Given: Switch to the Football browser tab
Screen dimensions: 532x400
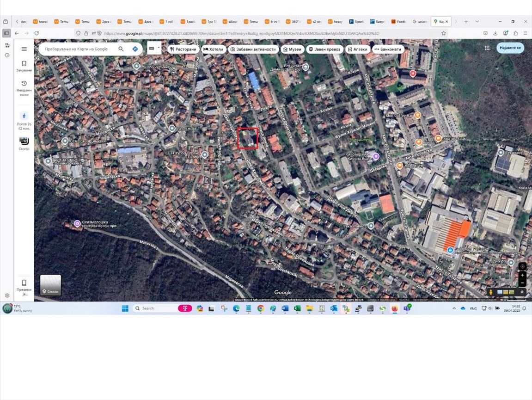Looking at the screenshot, I should click(399, 22).
